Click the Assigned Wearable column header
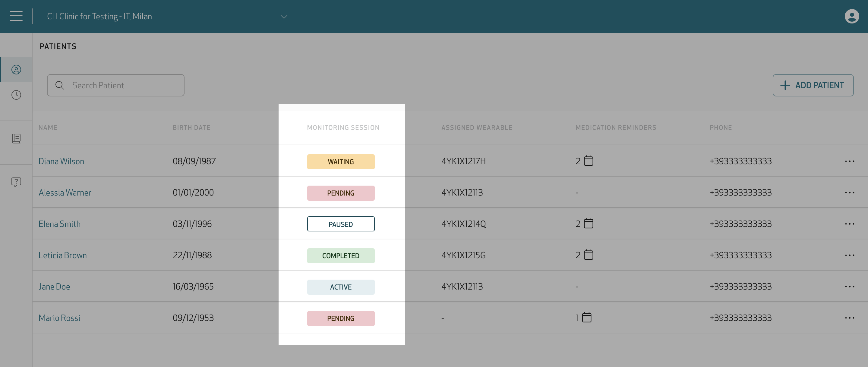 tap(476, 127)
